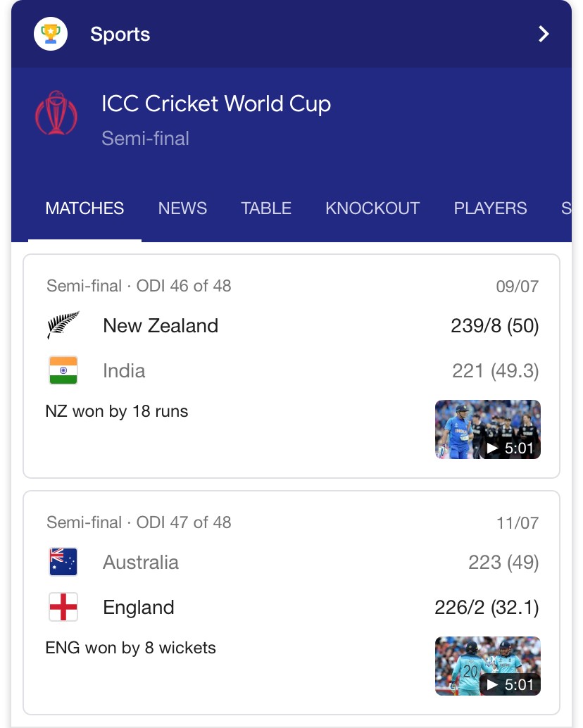This screenshot has width=583, height=728.
Task: Click the Australia flag icon
Action: pos(63,563)
